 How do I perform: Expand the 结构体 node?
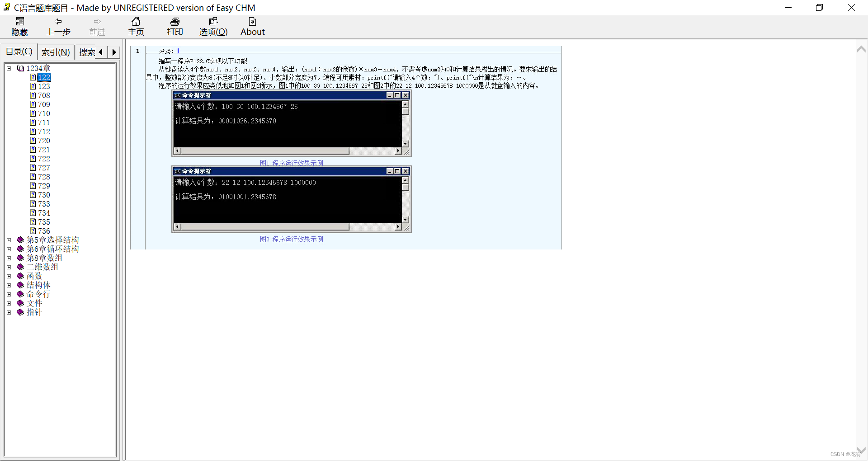[x=9, y=285]
